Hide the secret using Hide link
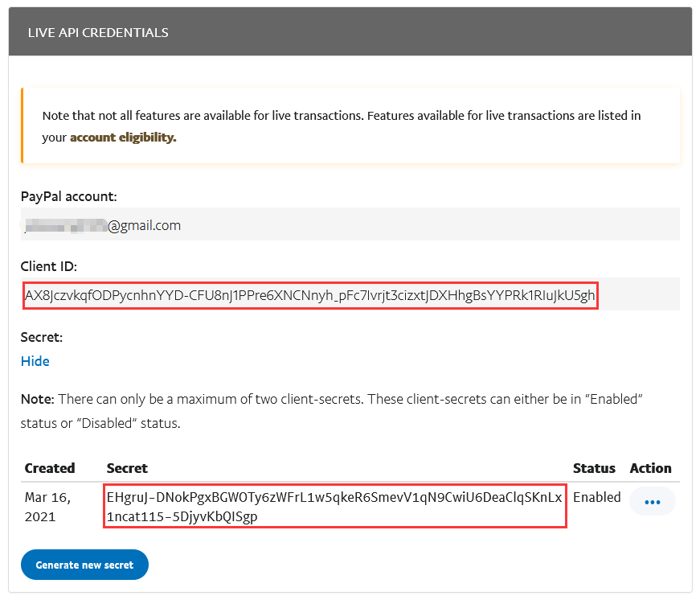 35,361
